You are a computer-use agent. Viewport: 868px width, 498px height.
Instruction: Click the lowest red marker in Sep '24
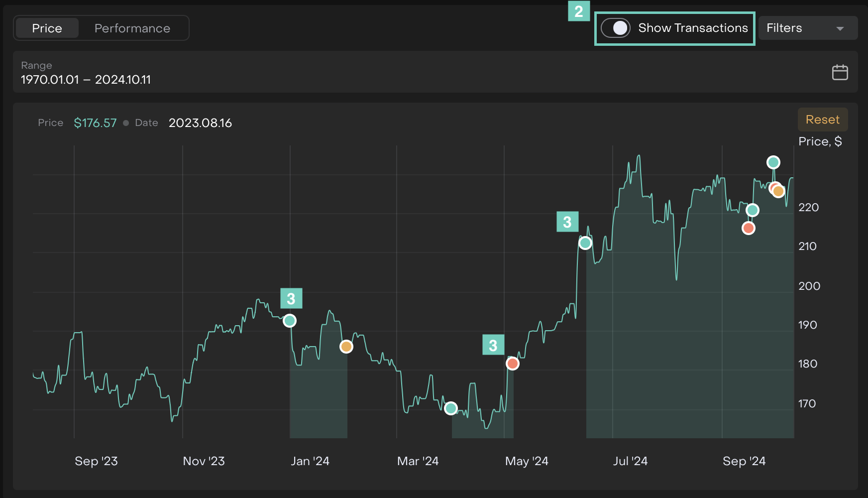749,228
